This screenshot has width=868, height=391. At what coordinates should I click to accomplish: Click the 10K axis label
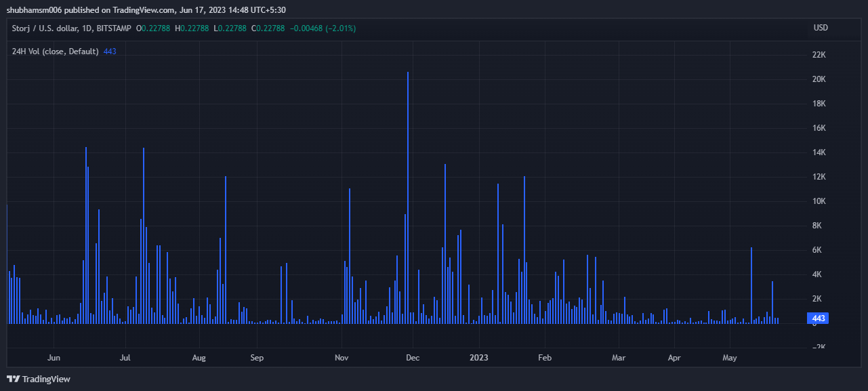pyautogui.click(x=819, y=201)
